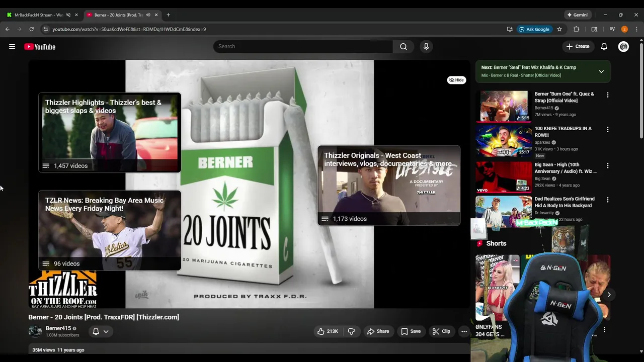Click "35M views 11 years ago" description text

[58, 350]
